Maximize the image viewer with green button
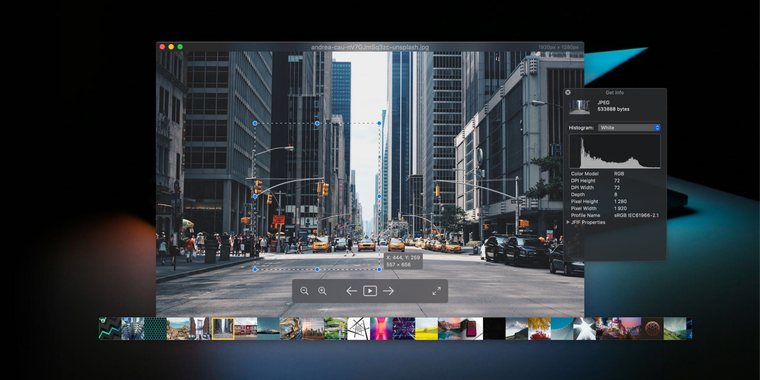Image resolution: width=760 pixels, height=380 pixels. (180, 47)
